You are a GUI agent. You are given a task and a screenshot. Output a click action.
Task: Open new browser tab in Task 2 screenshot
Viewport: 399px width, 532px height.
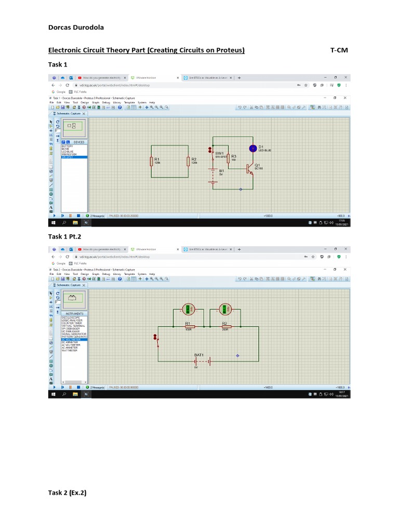click(239, 249)
